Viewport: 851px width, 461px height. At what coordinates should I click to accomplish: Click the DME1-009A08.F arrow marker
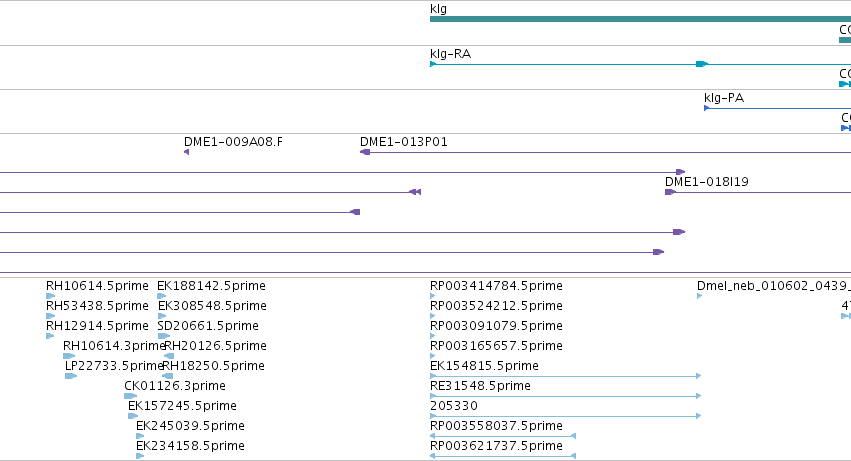click(187, 152)
